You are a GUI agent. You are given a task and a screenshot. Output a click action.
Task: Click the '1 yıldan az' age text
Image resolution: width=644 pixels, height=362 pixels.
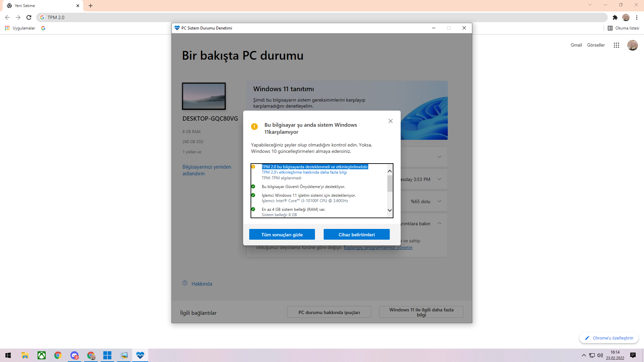click(x=192, y=152)
